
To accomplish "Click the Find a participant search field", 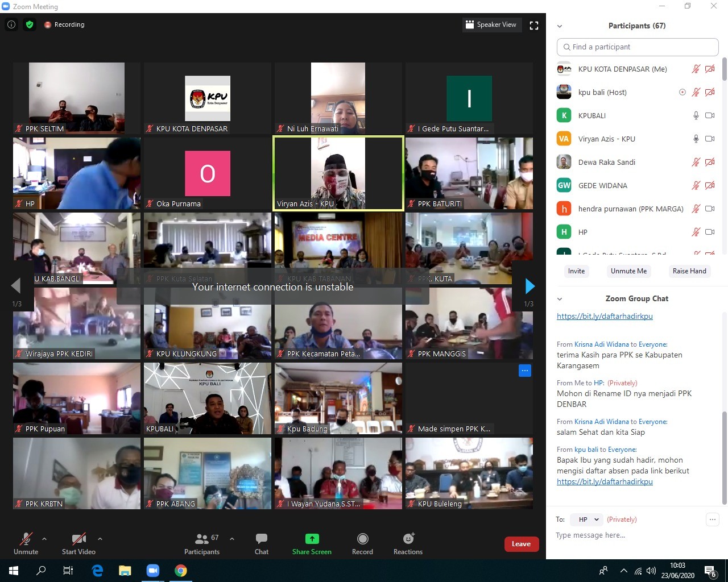I will pyautogui.click(x=638, y=47).
